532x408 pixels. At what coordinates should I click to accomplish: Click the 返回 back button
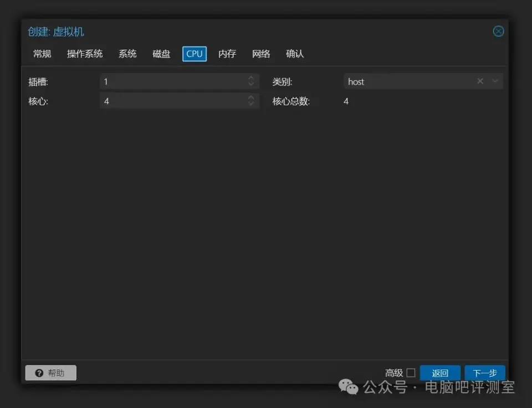point(440,373)
